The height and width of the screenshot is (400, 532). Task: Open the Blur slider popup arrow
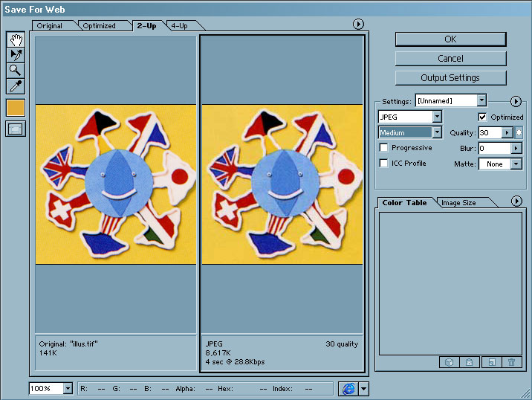tap(516, 148)
